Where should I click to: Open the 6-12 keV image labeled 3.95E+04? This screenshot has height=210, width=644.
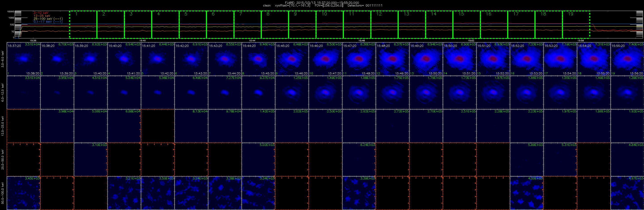(57, 92)
